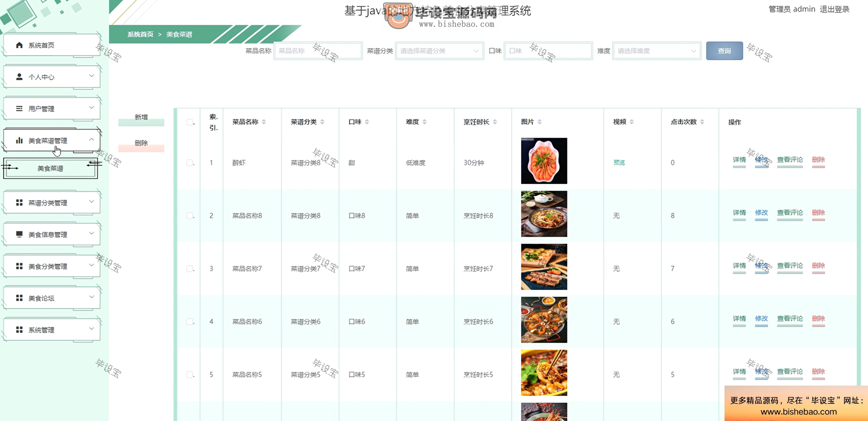Focus the 口味 search input
This screenshot has height=421, width=868.
pos(548,51)
